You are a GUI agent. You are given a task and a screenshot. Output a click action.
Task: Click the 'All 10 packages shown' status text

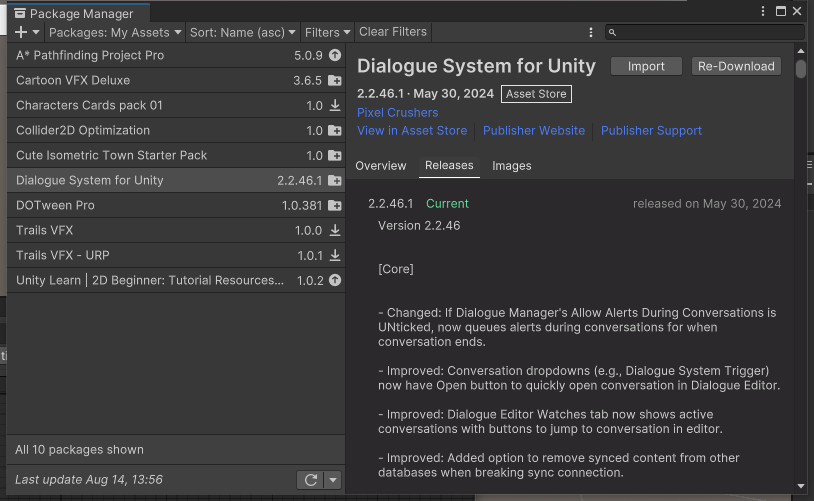click(79, 450)
